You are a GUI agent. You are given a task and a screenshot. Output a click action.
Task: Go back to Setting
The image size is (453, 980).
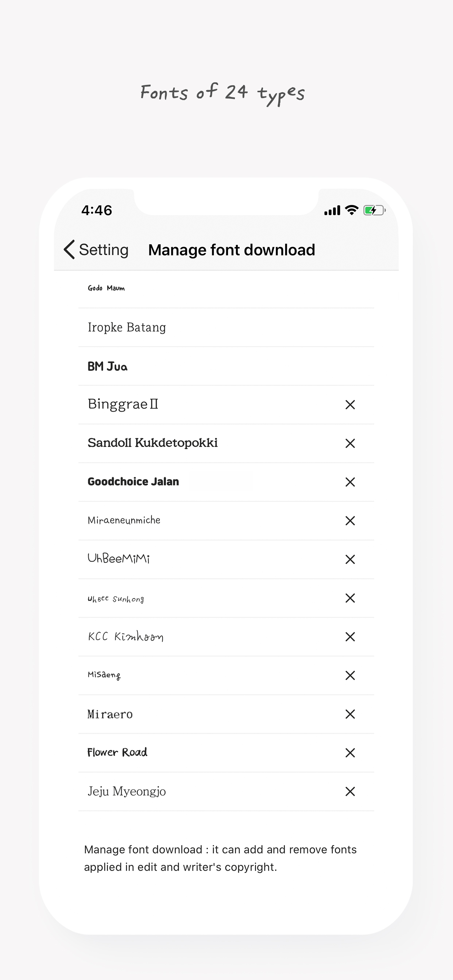point(95,250)
